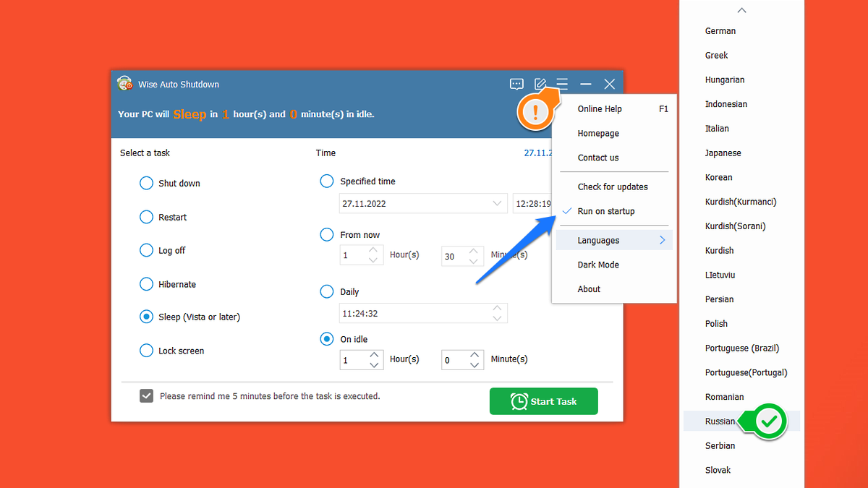Screen dimensions: 868x488
Task: Choose the Specified time radio button
Action: pyautogui.click(x=327, y=181)
